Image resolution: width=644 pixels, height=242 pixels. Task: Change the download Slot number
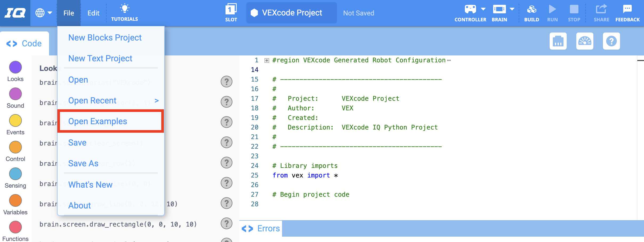(x=231, y=12)
